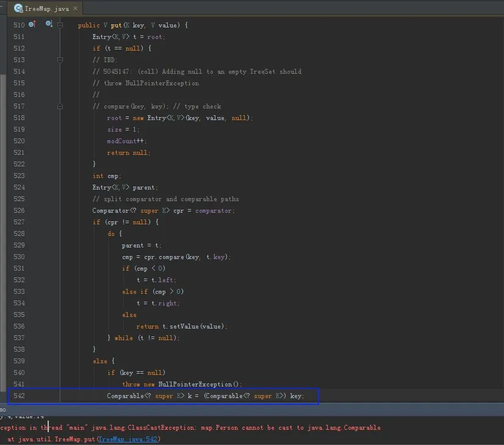This screenshot has width=504, height=445.
Task: Collapse the comment block fold at line 513
Action: pyautogui.click(x=60, y=60)
